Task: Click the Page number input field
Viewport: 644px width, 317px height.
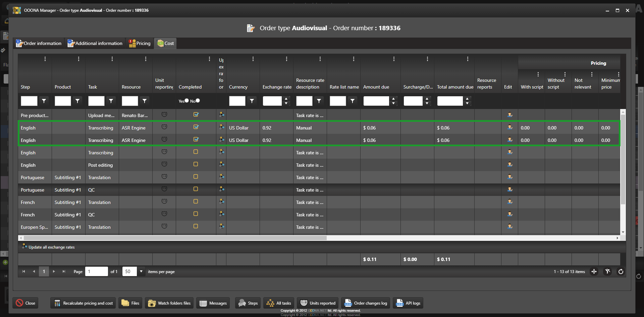Action: click(97, 271)
